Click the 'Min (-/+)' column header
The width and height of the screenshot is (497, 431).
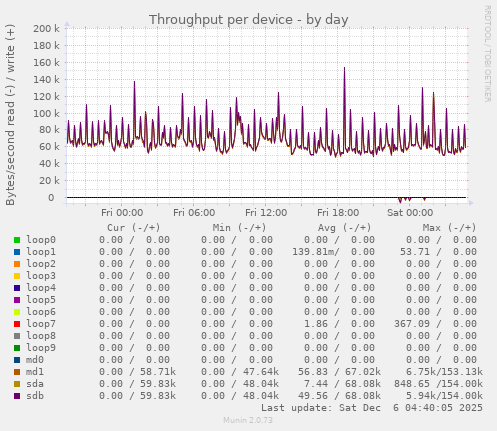(239, 228)
